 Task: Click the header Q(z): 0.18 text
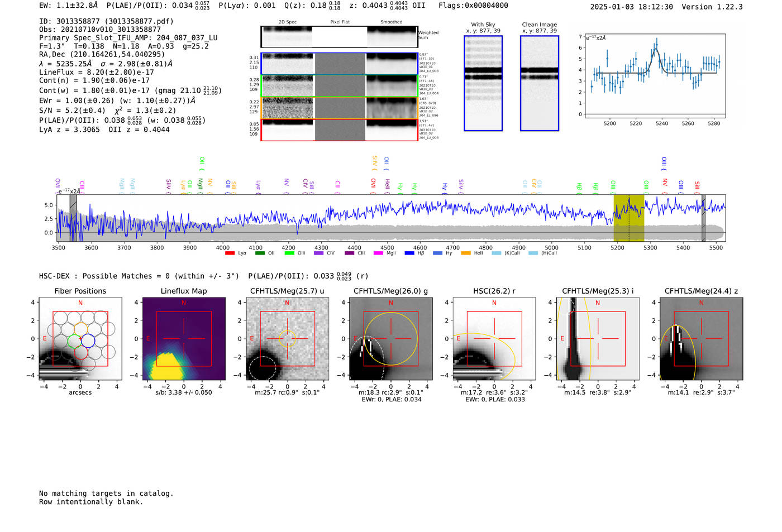coord(313,6)
